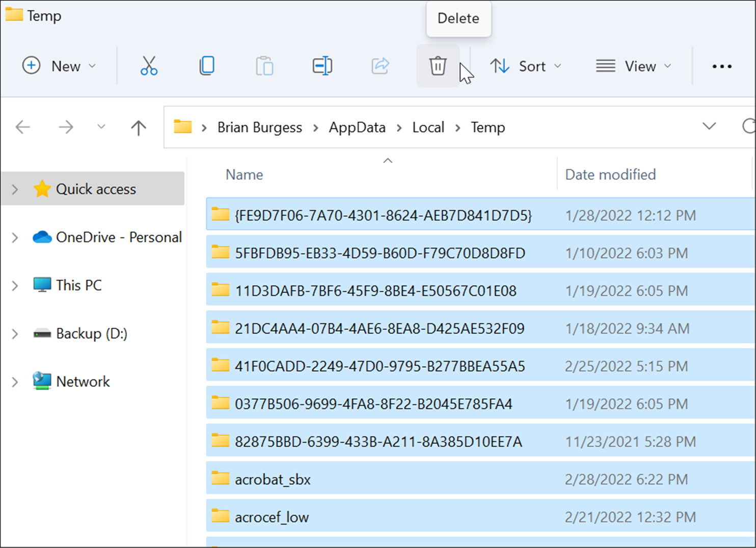Expand the This PC tree item
Viewport: 756px width, 548px height.
click(x=14, y=285)
